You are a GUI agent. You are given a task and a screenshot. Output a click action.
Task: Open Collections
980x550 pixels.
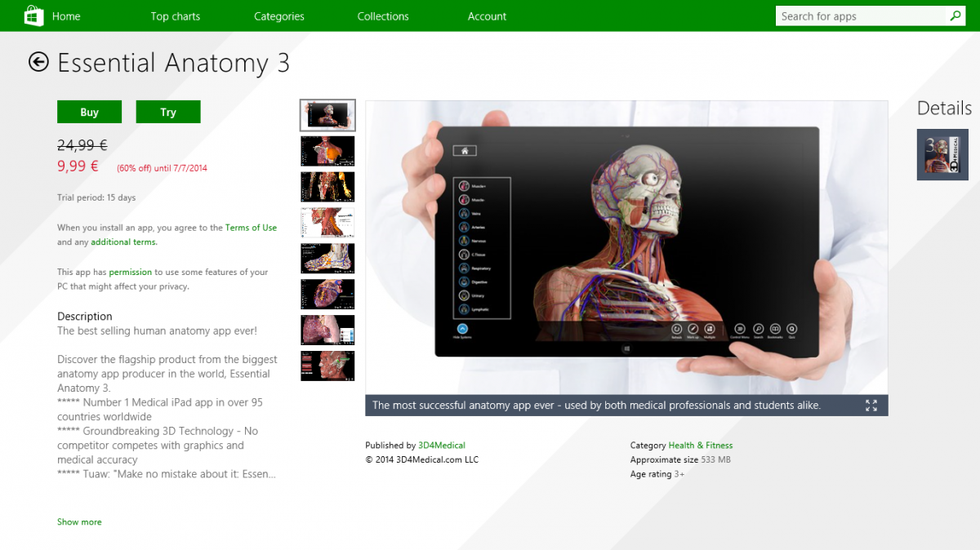pyautogui.click(x=383, y=16)
